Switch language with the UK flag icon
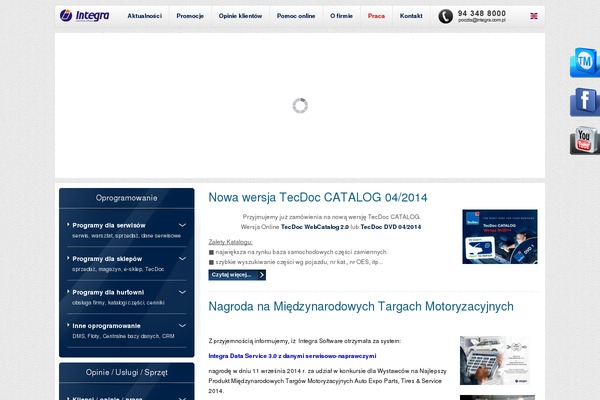600x400 pixels. [534, 16]
